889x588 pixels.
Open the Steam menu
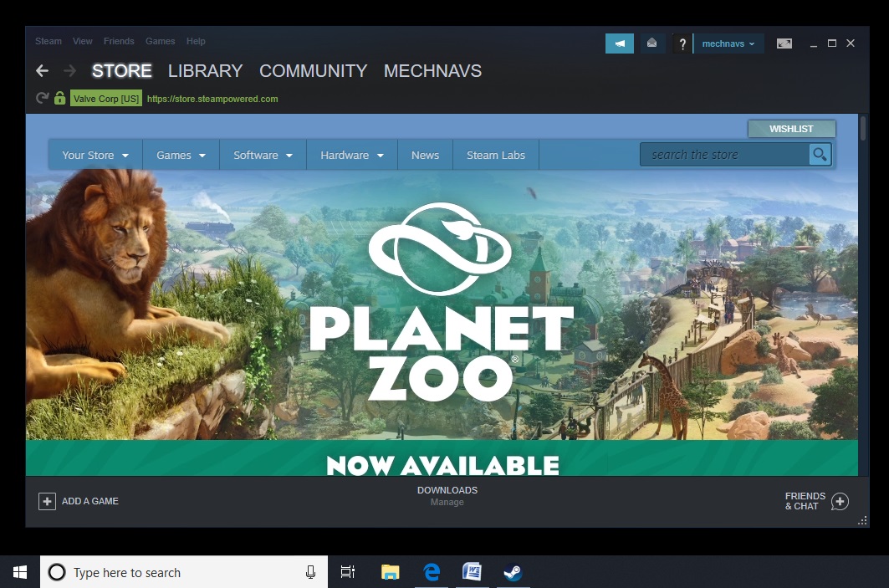pyautogui.click(x=49, y=41)
